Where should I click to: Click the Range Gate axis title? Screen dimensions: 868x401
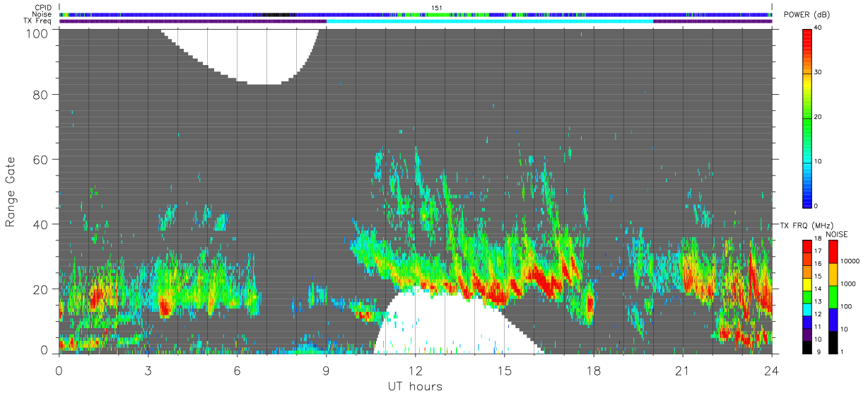(x=11, y=191)
